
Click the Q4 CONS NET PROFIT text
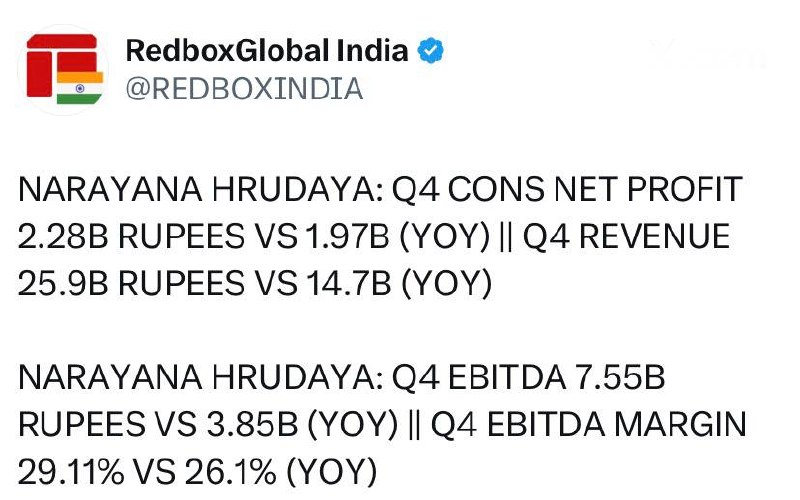(567, 189)
